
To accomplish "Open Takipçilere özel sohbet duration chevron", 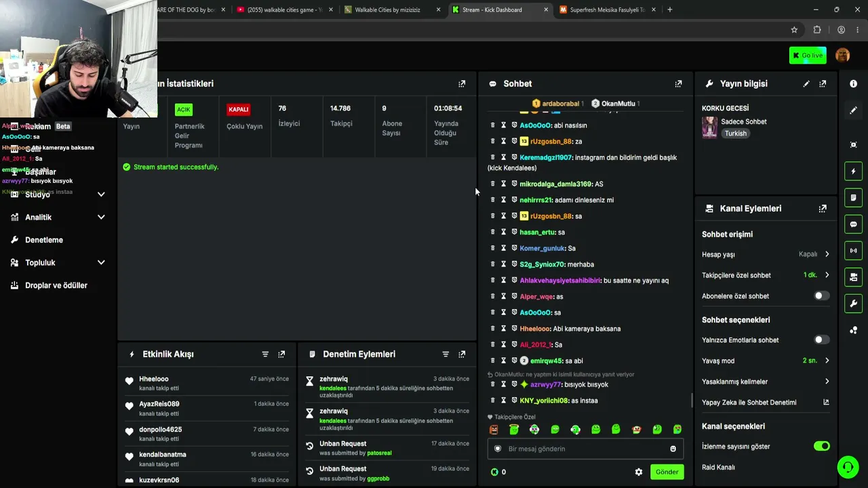I will (827, 275).
